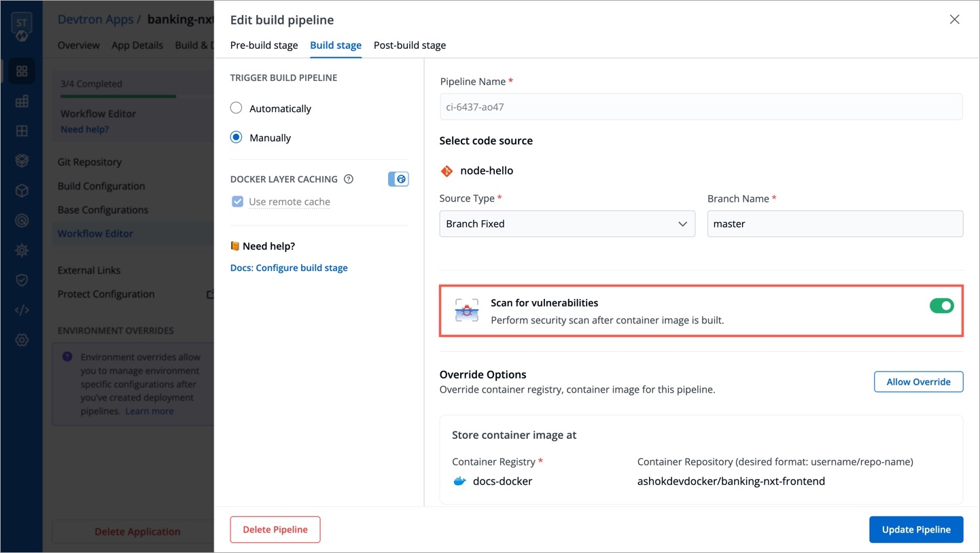Click Learn more link in Environment Overrides
Screen dimensions: 980x553
pyautogui.click(x=150, y=411)
